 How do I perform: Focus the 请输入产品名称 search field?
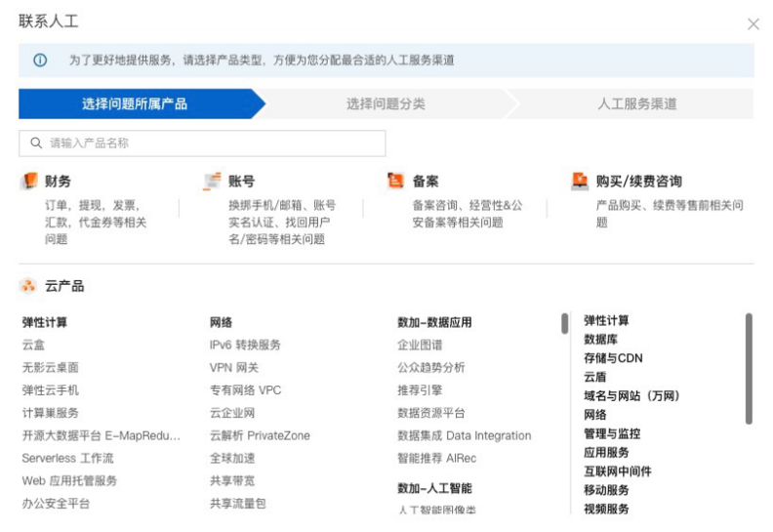point(202,143)
